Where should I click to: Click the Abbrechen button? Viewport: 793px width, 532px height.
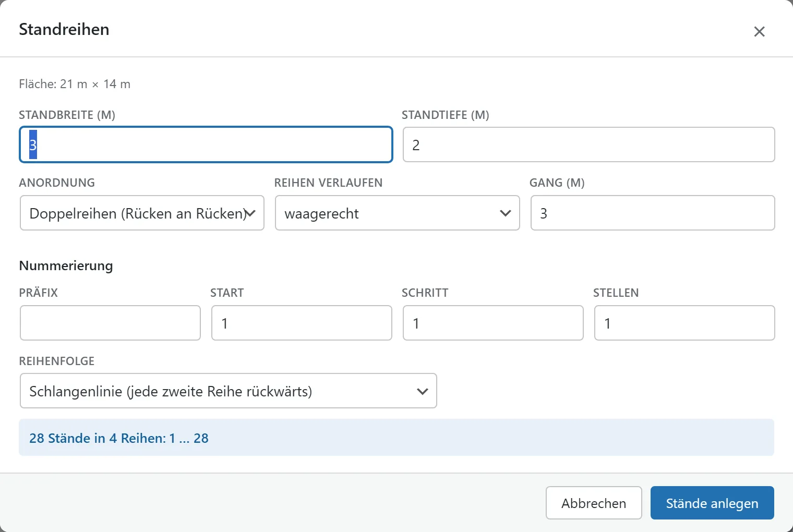pyautogui.click(x=594, y=503)
